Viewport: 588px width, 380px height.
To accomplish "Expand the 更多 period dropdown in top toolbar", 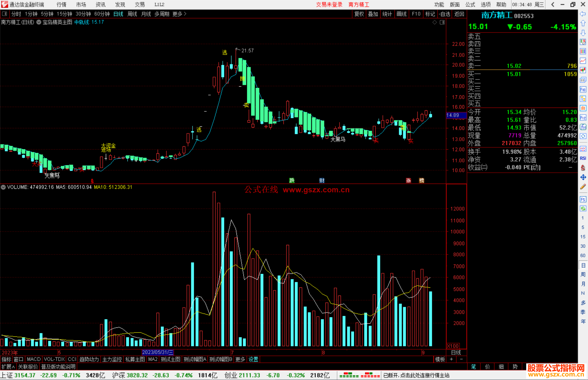I will (179, 14).
